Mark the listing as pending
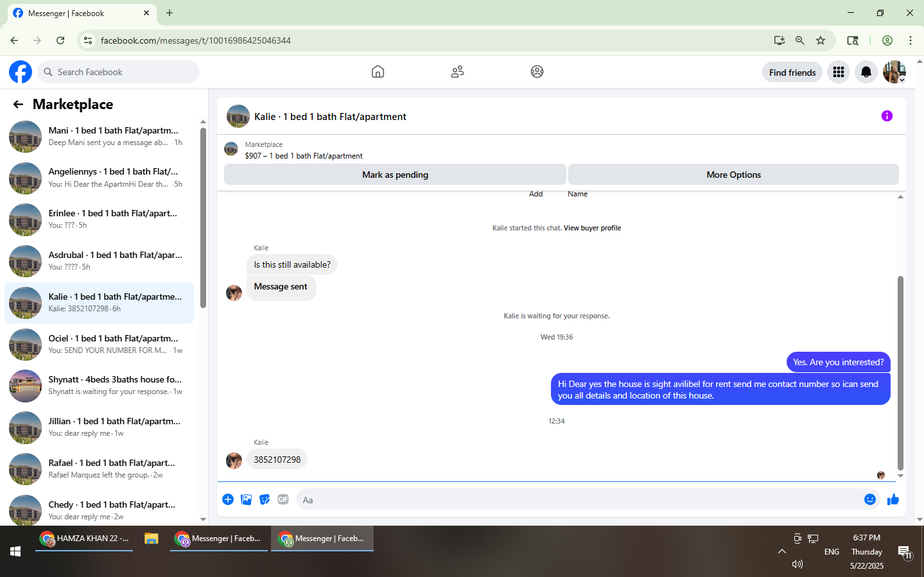The image size is (924, 577). 395,175
